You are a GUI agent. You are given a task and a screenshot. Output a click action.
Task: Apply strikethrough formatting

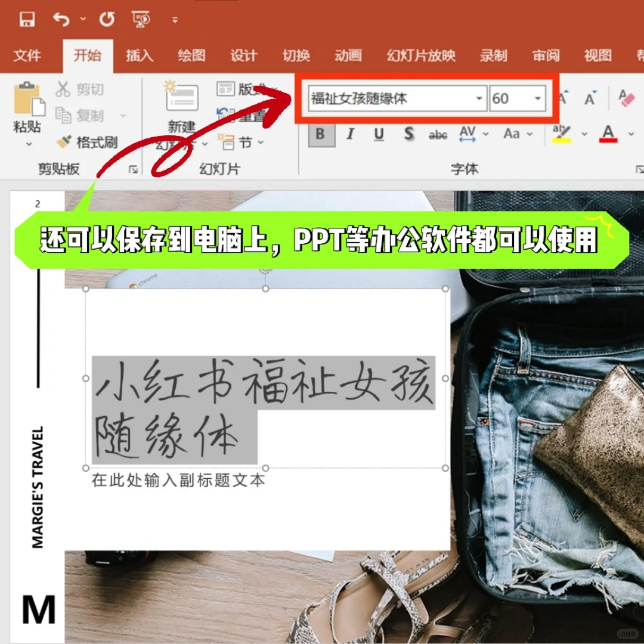click(438, 136)
